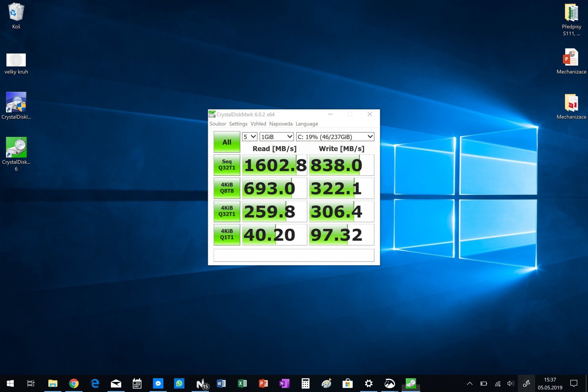The width and height of the screenshot is (588, 392).
Task: Select the CrystalDisk 6 desktop shortcut
Action: pyautogui.click(x=16, y=154)
